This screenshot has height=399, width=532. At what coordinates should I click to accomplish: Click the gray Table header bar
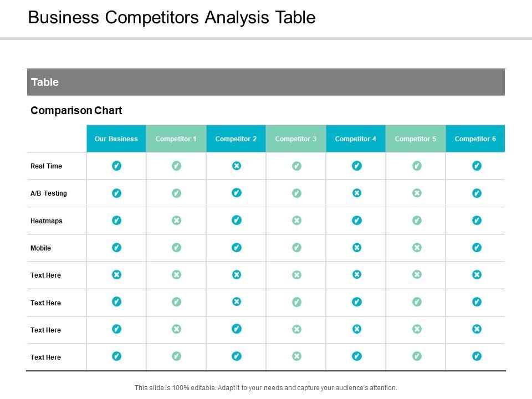(266, 83)
